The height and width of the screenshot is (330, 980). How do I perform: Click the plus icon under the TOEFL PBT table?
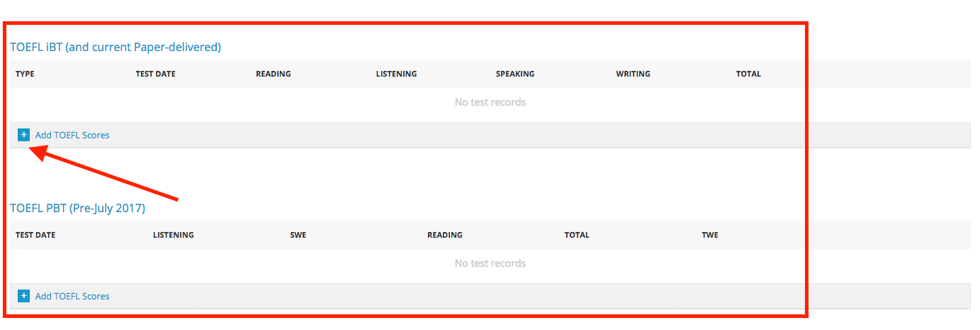tap(24, 296)
